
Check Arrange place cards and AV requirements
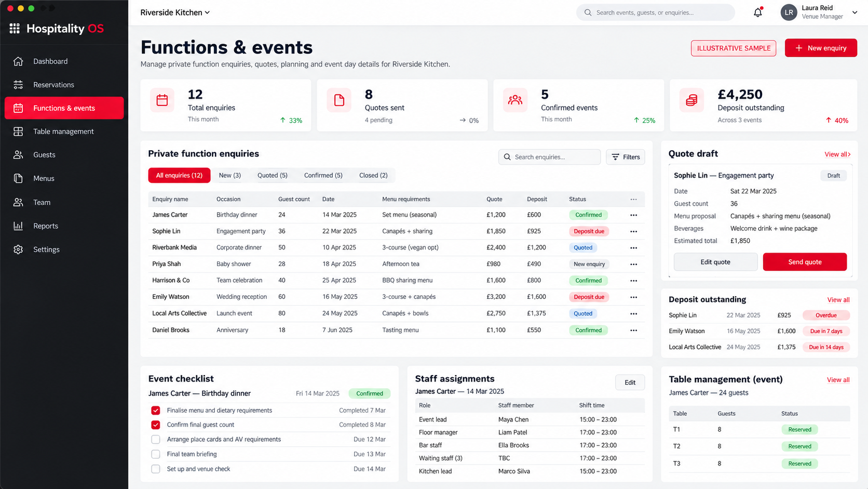pyautogui.click(x=156, y=440)
